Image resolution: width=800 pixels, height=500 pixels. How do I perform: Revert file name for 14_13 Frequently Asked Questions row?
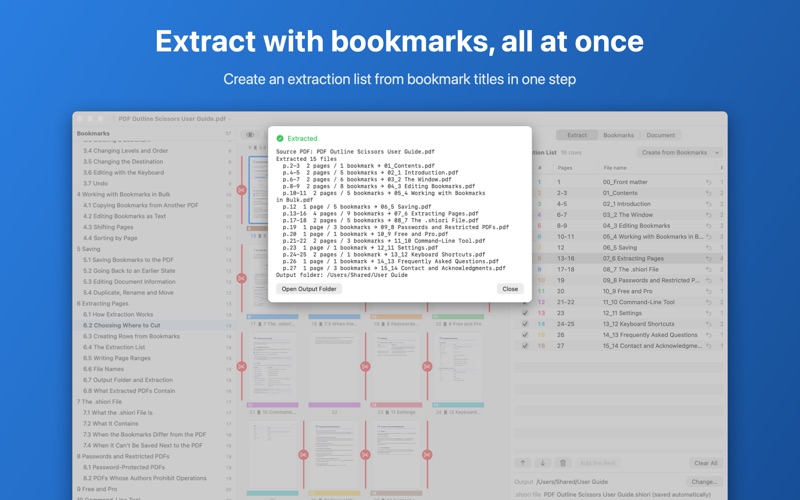tap(709, 335)
